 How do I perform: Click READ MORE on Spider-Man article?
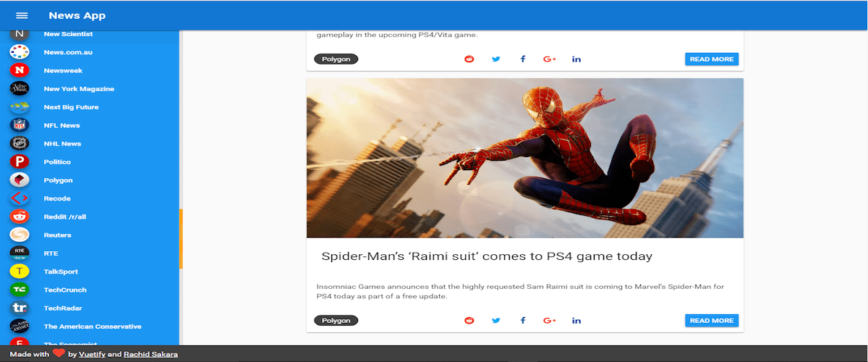click(x=712, y=320)
